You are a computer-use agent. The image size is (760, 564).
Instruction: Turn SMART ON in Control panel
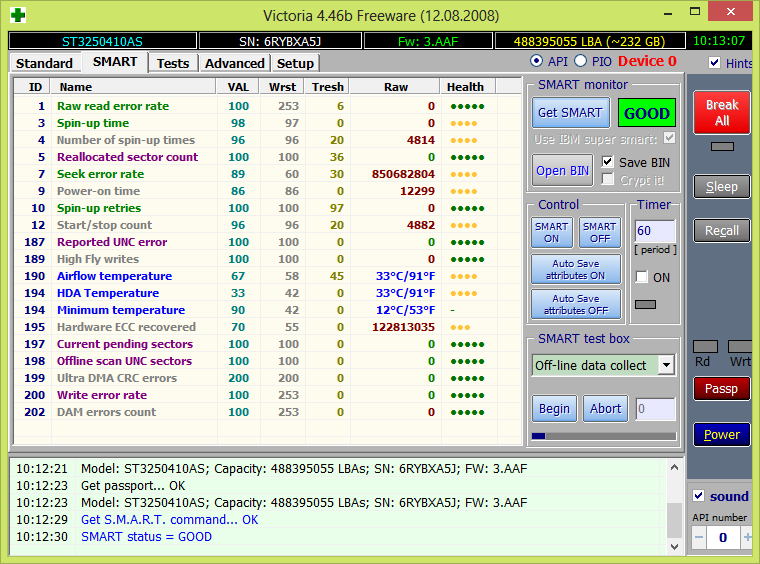pyautogui.click(x=551, y=233)
